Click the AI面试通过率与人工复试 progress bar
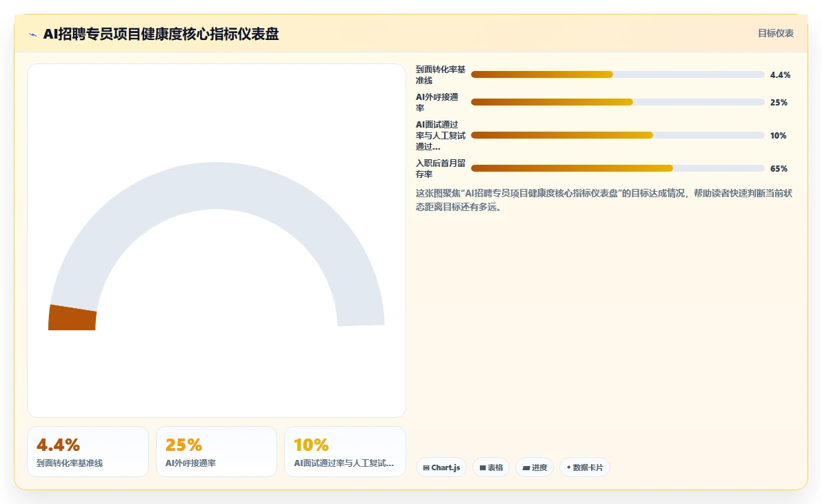Image resolution: width=822 pixels, height=504 pixels. coord(618,135)
